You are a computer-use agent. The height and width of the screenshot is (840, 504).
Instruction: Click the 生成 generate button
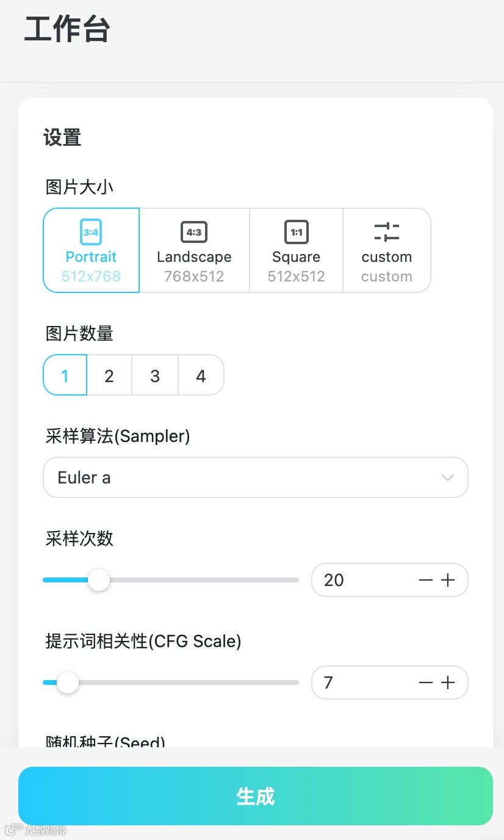pos(255,796)
